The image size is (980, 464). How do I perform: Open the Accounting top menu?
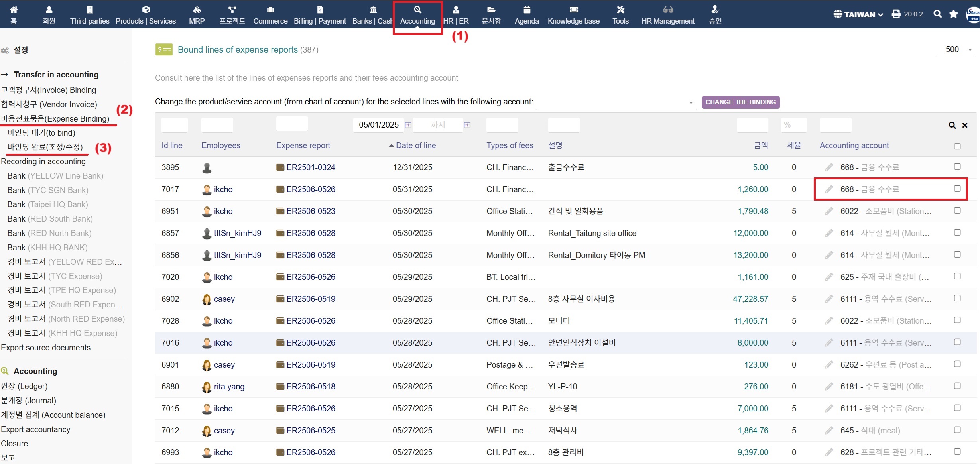(x=417, y=15)
